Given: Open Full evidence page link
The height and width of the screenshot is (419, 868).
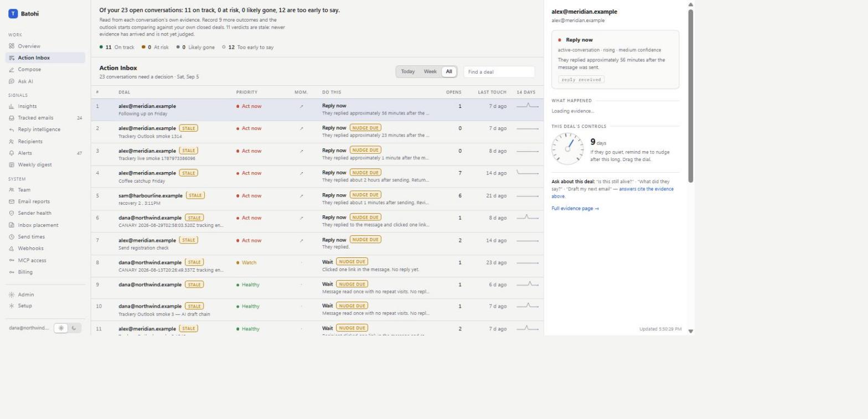Looking at the screenshot, I should pos(575,209).
